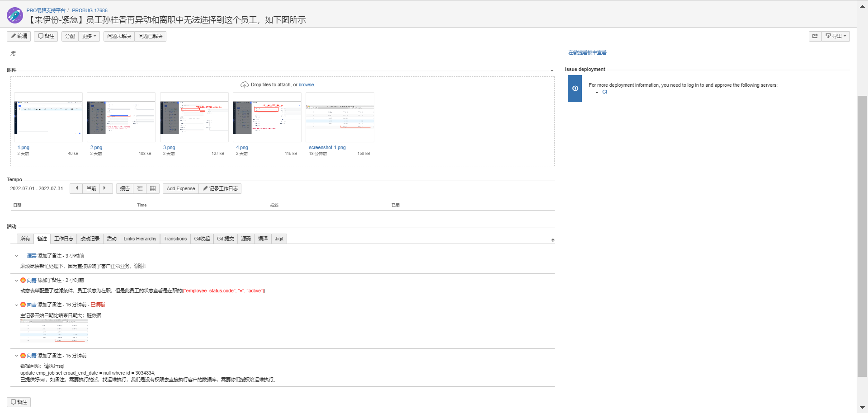Screen dimensions: 868x413
Task: Open the attachments section options arrow
Action: 552,70
